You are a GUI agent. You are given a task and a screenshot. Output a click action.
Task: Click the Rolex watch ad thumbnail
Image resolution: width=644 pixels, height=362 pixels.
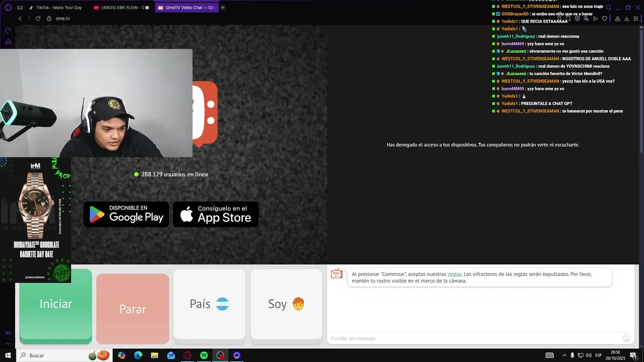coord(35,220)
